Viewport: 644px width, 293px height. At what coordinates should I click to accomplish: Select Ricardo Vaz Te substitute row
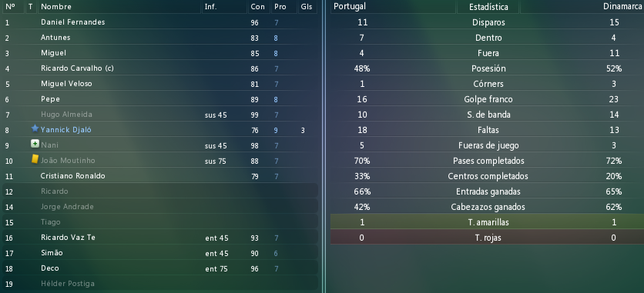160,238
